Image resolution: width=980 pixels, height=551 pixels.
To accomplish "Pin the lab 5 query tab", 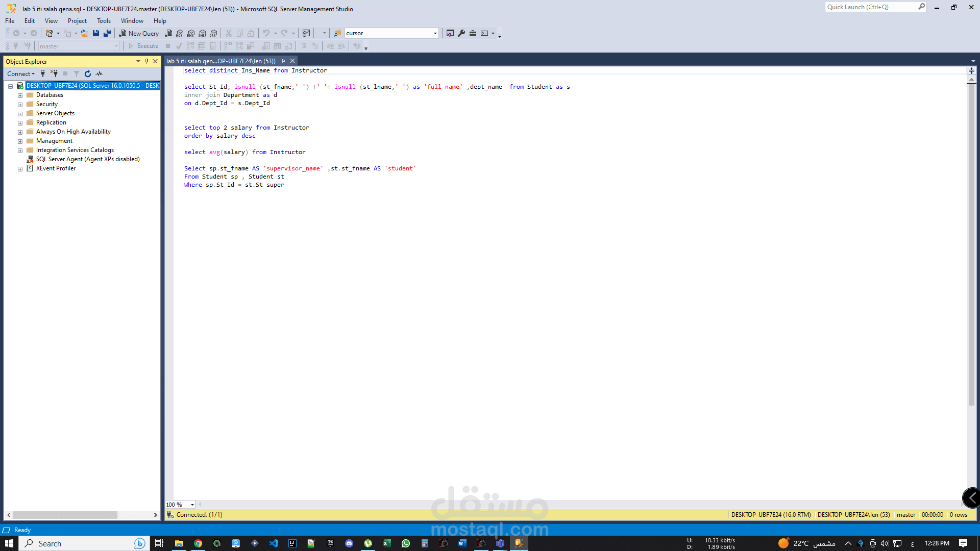I will pos(283,61).
